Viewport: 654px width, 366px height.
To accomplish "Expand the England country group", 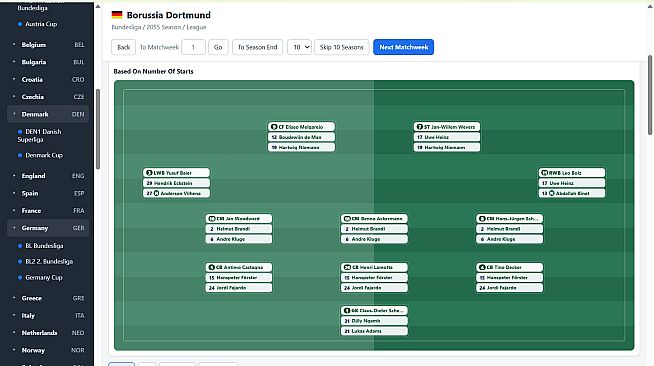I will [x=48, y=176].
